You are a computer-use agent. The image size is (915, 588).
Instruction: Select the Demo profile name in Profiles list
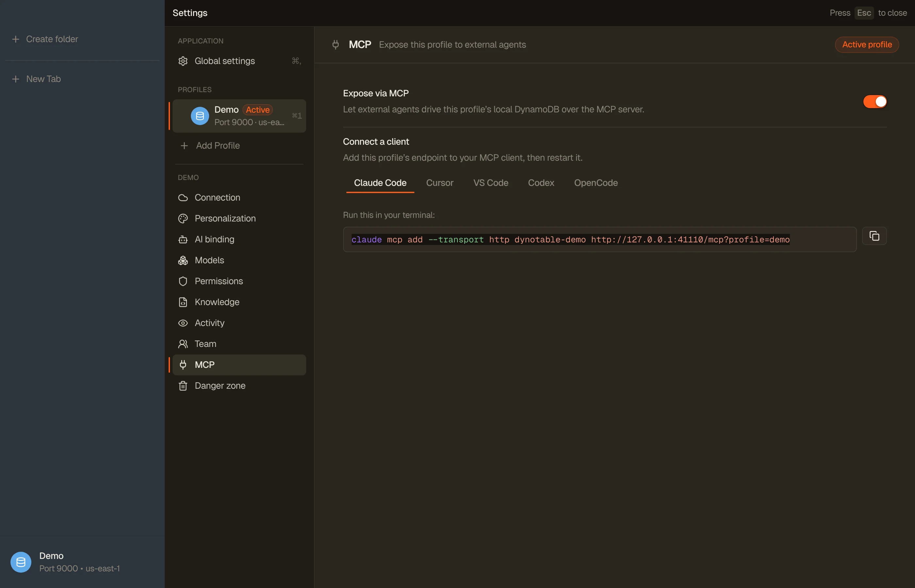pos(226,109)
